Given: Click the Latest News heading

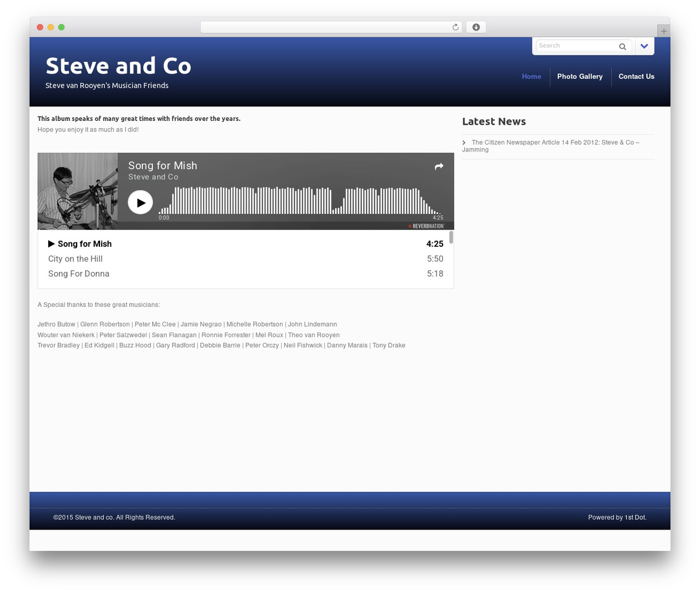Looking at the screenshot, I should [x=494, y=121].
